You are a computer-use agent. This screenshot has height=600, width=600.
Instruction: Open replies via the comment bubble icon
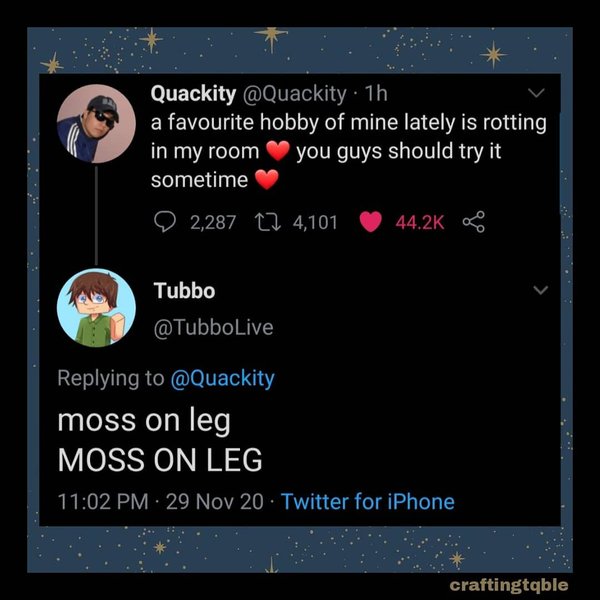click(x=165, y=222)
